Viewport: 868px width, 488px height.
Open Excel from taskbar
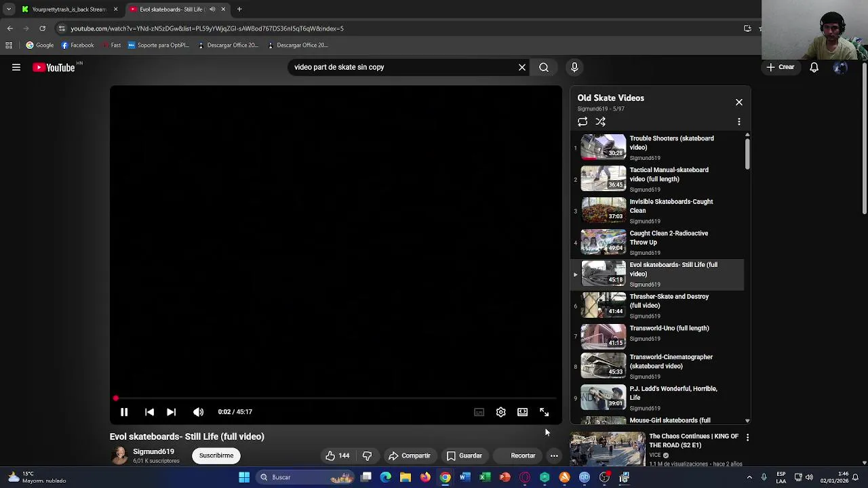pos(485,477)
